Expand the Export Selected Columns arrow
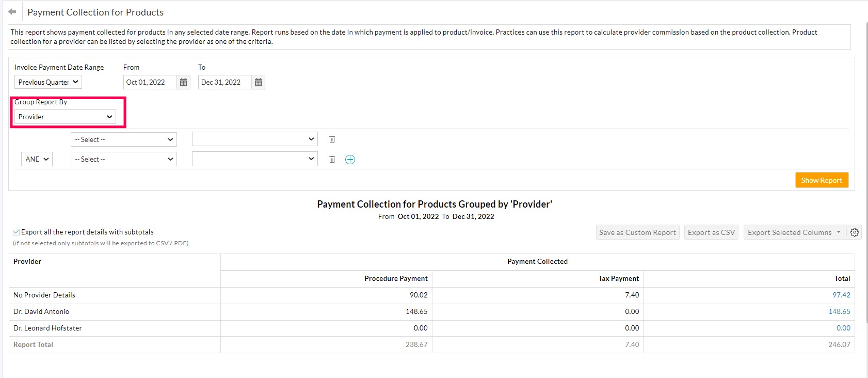868x378 pixels. 839,232
